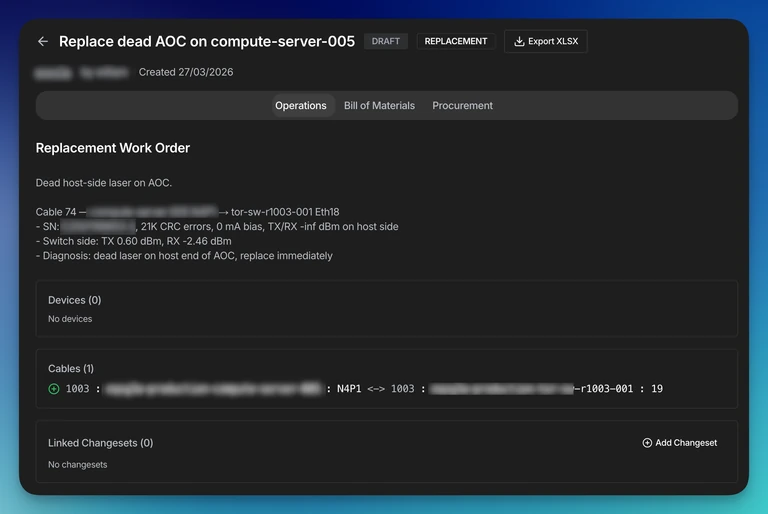Image resolution: width=768 pixels, height=514 pixels.
Task: Click the 'No changesets' text
Action: coord(77,465)
